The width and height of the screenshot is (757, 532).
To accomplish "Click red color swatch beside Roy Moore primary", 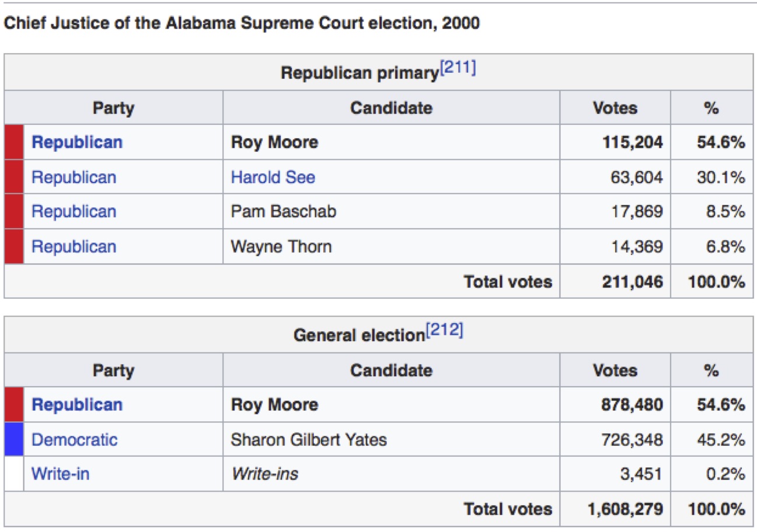I will pyautogui.click(x=14, y=142).
